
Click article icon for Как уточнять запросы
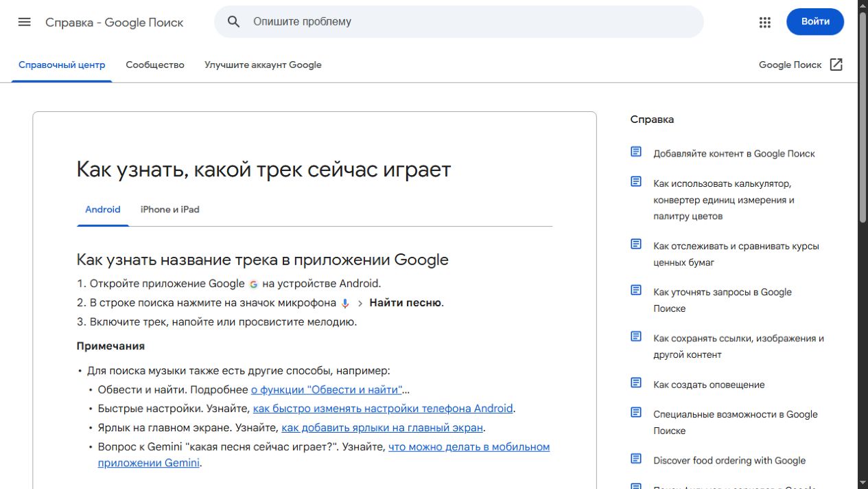pyautogui.click(x=636, y=291)
